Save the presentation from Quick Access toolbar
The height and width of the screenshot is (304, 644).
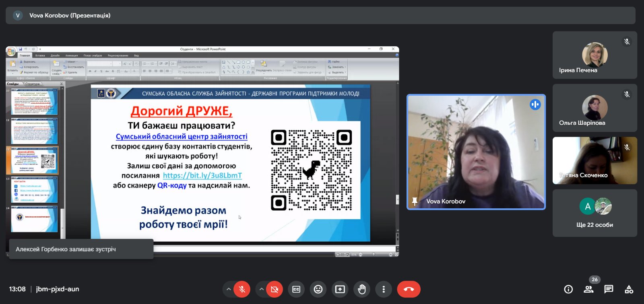20,49
